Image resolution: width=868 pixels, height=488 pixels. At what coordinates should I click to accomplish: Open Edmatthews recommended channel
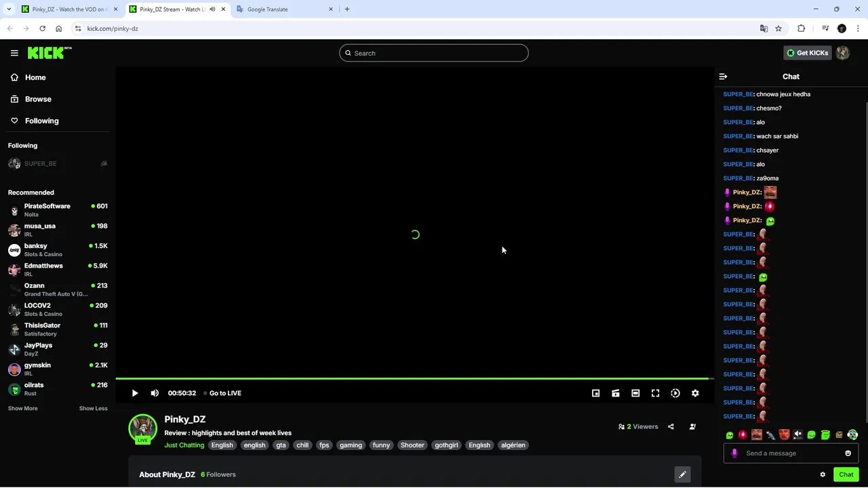tap(58, 269)
